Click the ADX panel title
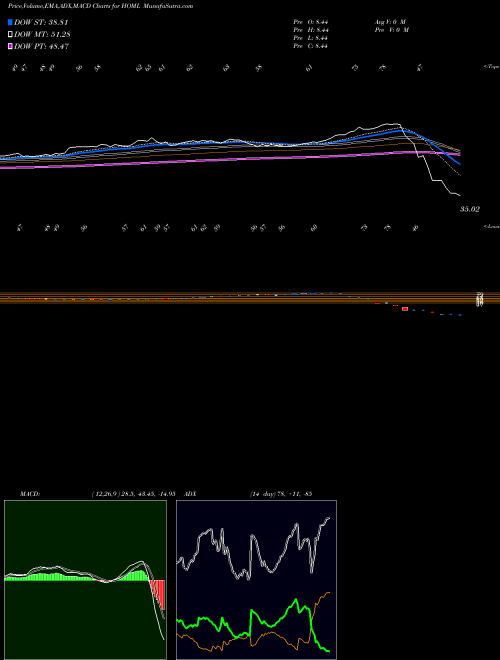Viewport: 500px width, 660px height. (190, 493)
